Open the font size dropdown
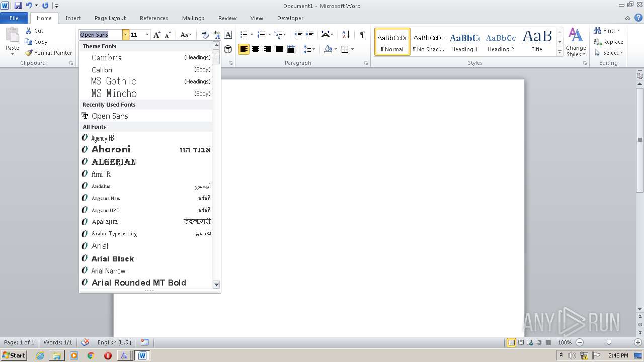 pos(147,35)
